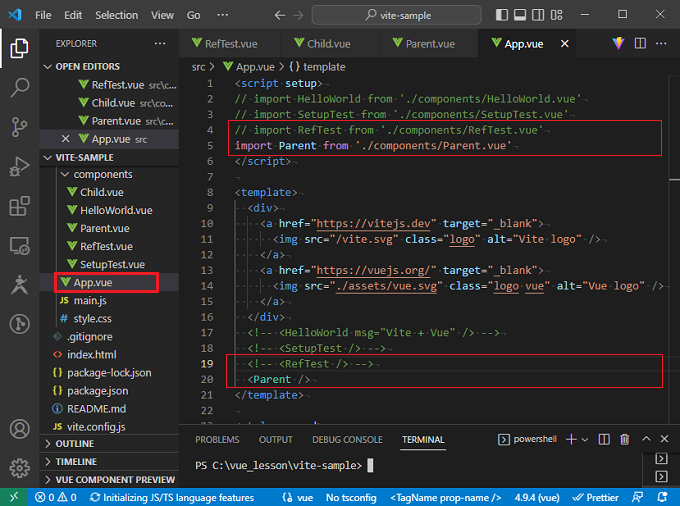
Task: Switch to the Problems panel tab
Action: [x=217, y=440]
